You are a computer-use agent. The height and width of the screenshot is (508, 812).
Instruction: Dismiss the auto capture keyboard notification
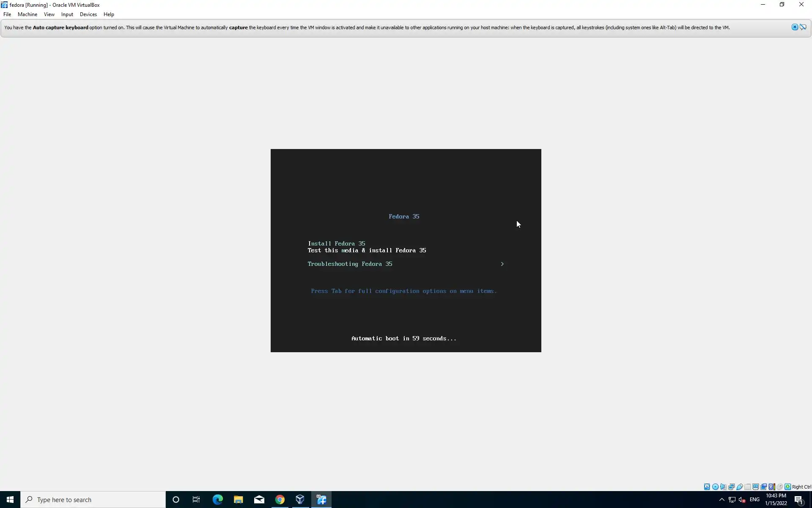point(795,27)
